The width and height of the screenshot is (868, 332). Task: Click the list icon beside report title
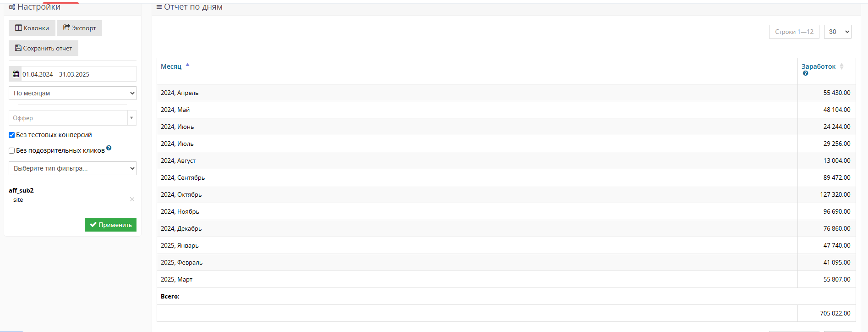click(159, 7)
